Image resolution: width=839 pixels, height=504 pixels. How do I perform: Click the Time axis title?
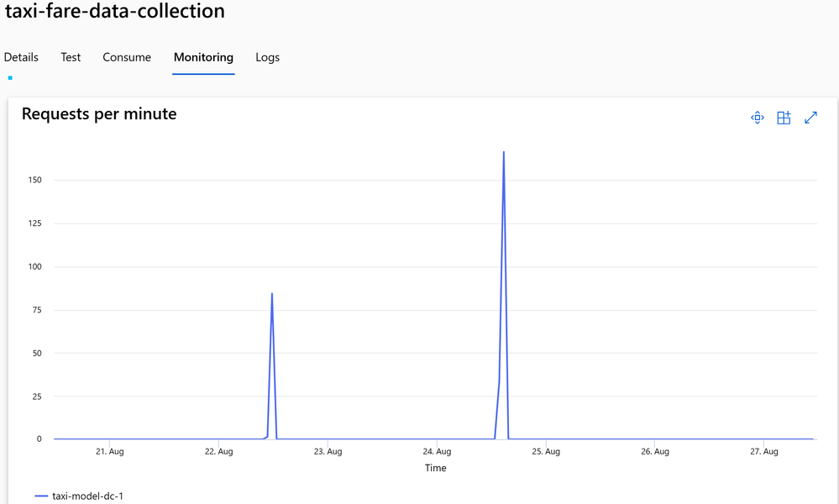pos(435,468)
